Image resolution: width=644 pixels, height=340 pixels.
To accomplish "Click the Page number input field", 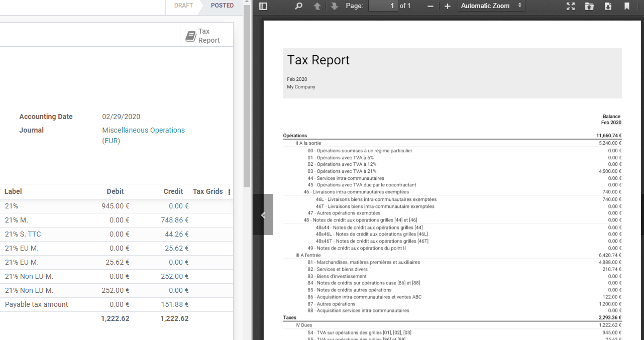I will 382,6.
